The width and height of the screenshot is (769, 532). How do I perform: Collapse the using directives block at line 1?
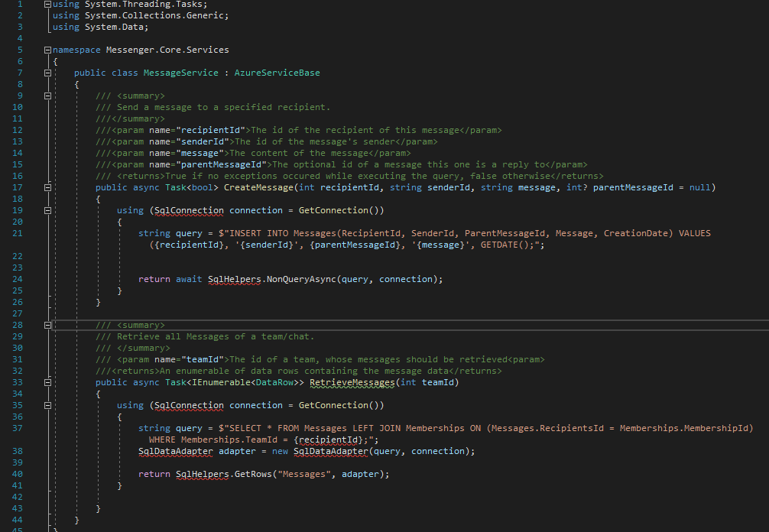click(x=47, y=4)
